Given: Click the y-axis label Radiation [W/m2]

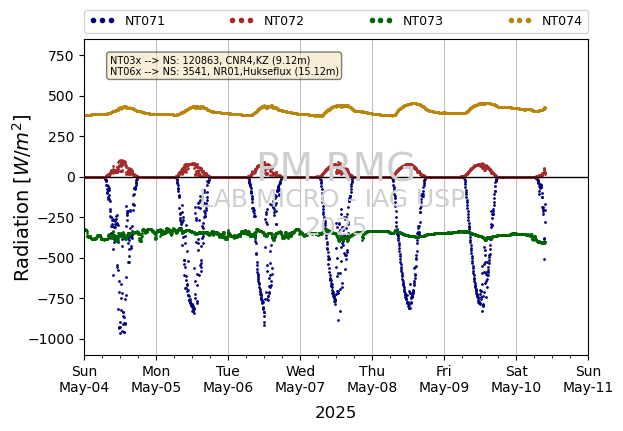Looking at the screenshot, I should tap(21, 198).
